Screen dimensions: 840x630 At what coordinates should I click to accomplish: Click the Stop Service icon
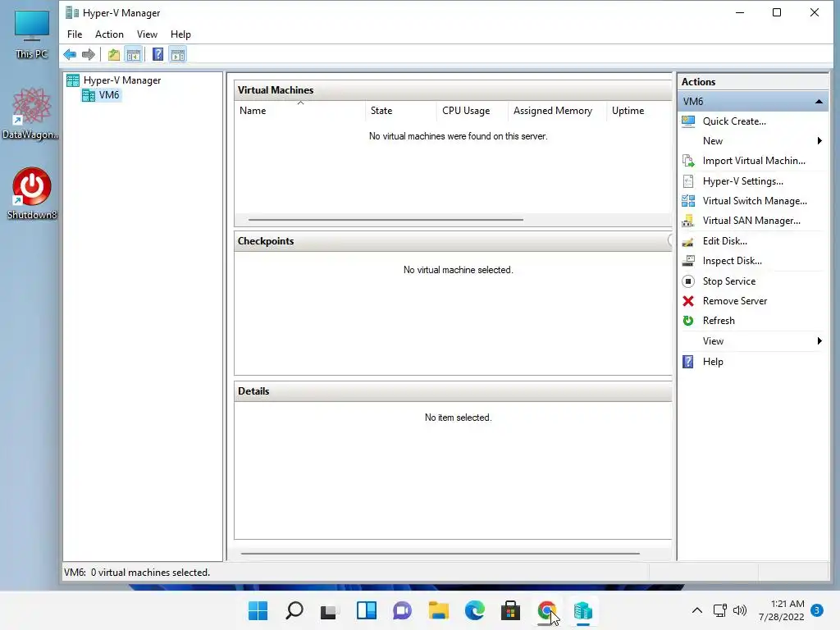(x=688, y=281)
